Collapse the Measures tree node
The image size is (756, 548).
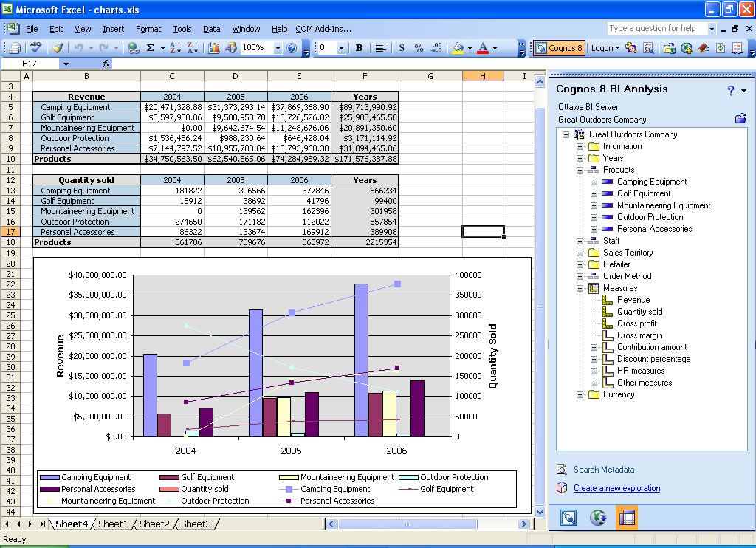580,288
